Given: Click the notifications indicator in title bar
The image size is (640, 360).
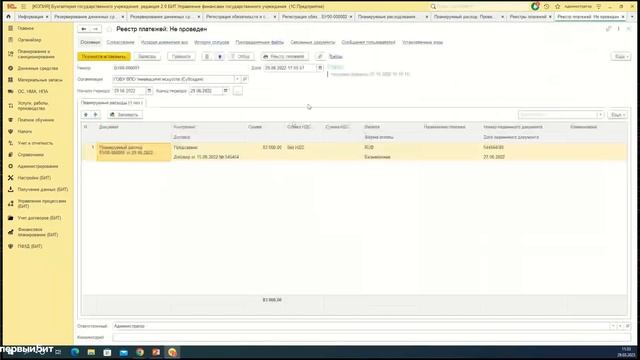Looking at the screenshot, I should tap(535, 6).
